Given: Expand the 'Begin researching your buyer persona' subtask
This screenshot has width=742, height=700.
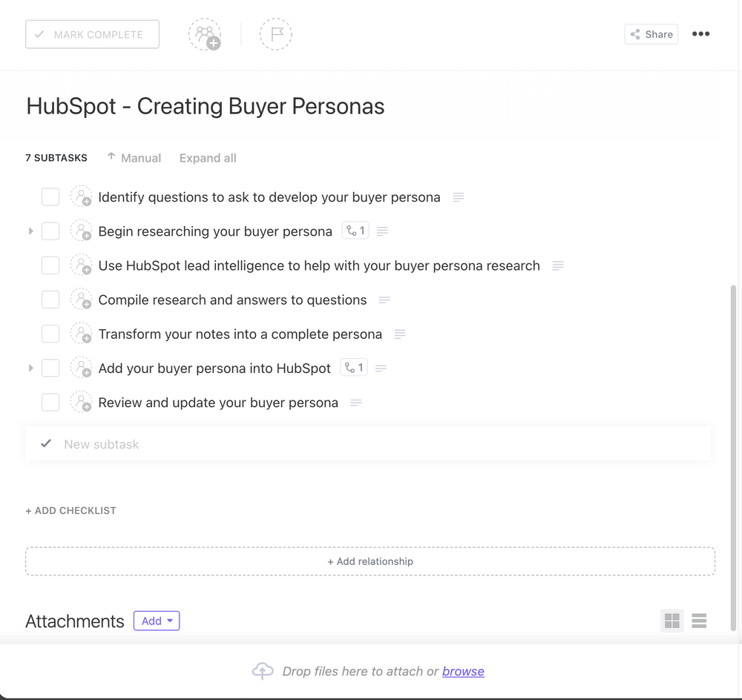Looking at the screenshot, I should point(30,231).
